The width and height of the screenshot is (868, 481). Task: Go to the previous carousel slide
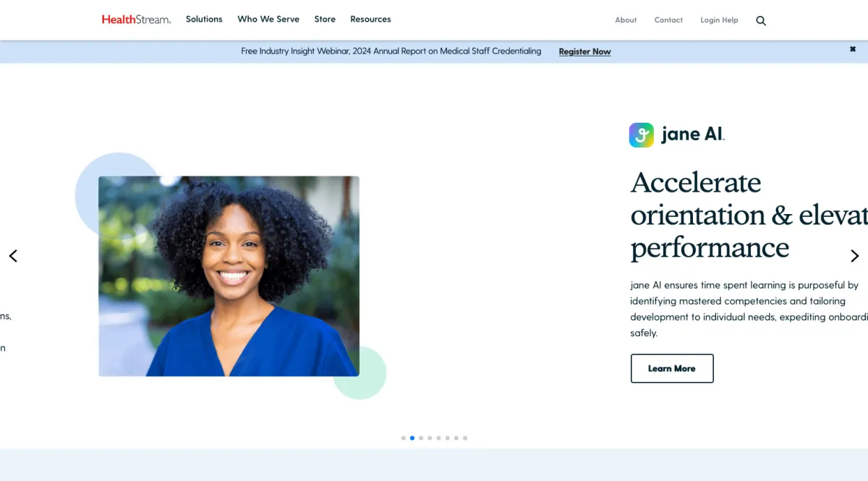point(13,255)
